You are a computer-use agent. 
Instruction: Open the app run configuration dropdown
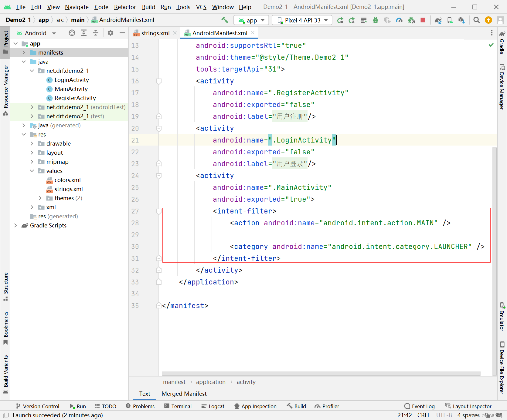(251, 20)
